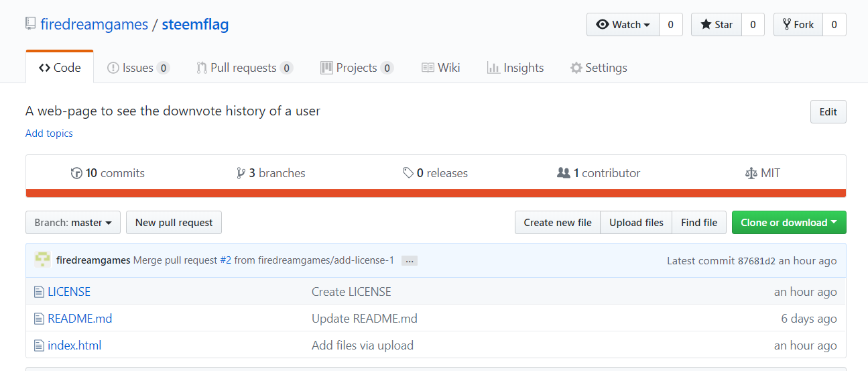Click the stargazers count next to Star
The width and height of the screenshot is (868, 371).
click(x=753, y=25)
